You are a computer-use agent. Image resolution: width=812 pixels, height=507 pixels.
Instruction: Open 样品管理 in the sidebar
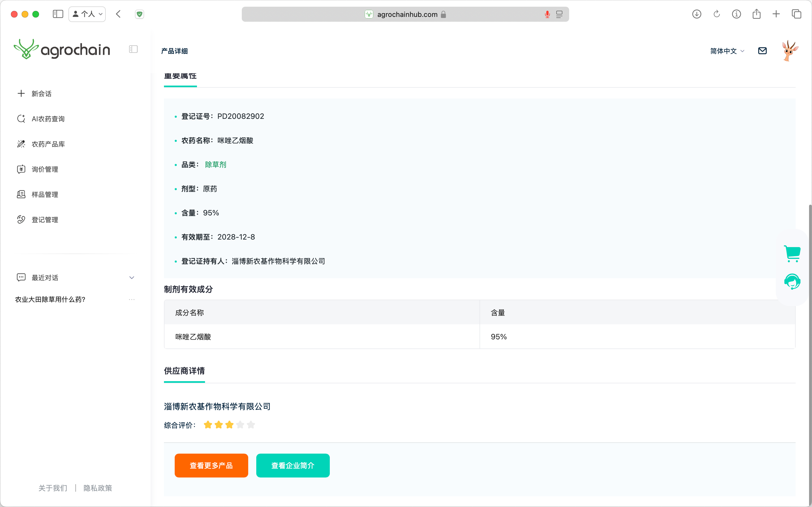(x=45, y=194)
